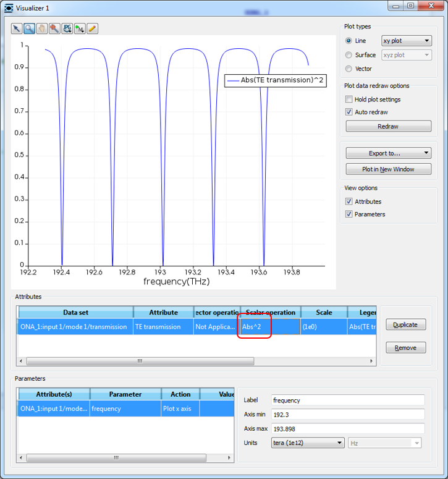The width and height of the screenshot is (448, 479).
Task: Click the Plot x axis action cell
Action: point(180,409)
